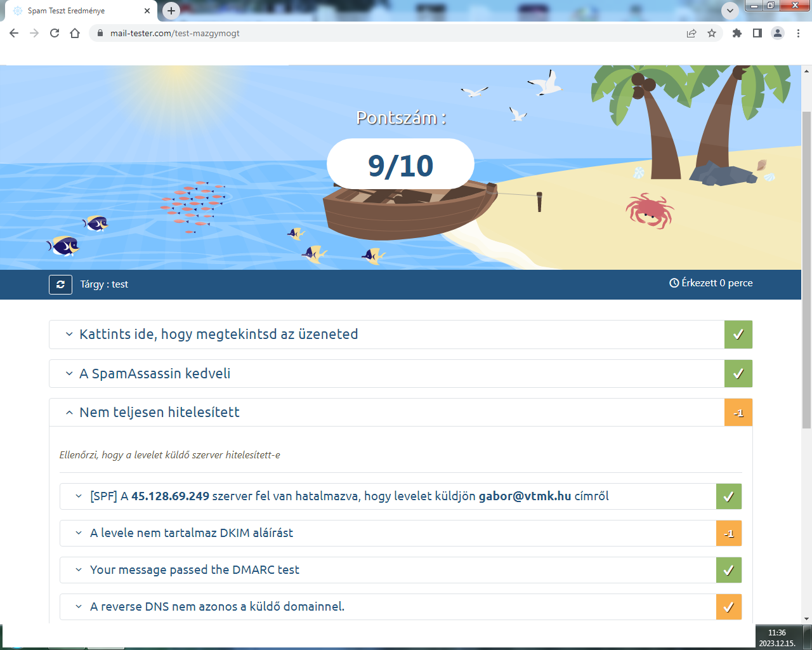Click green checkmark beside message view row
This screenshot has width=812, height=650.
[x=738, y=335]
